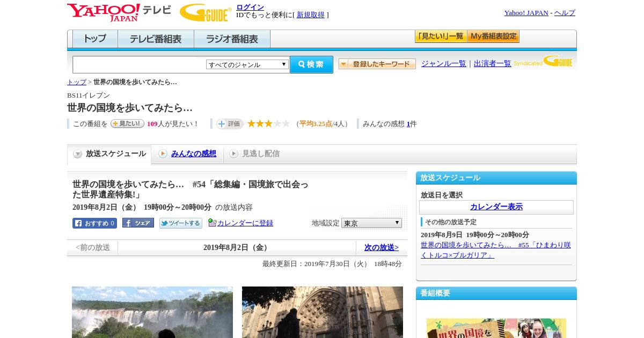Click the 2019年8月9日 19時00分～20時00分 text
The image size is (644, 338).
point(475,235)
